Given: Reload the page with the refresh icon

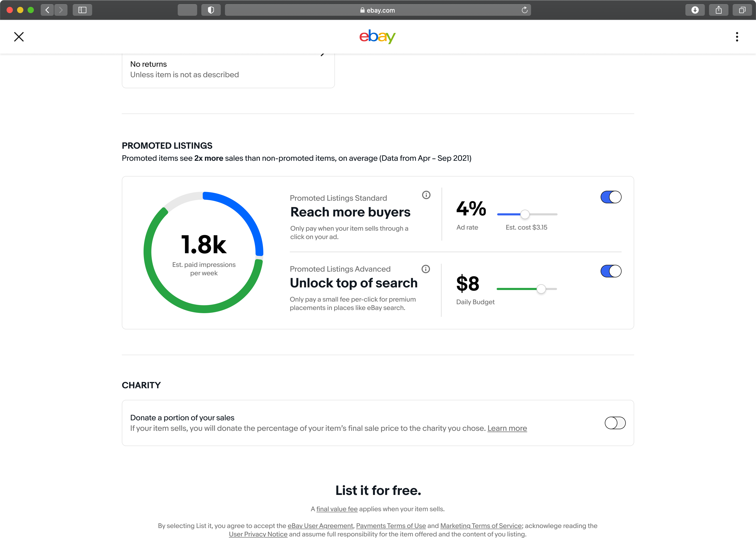Looking at the screenshot, I should point(524,10).
